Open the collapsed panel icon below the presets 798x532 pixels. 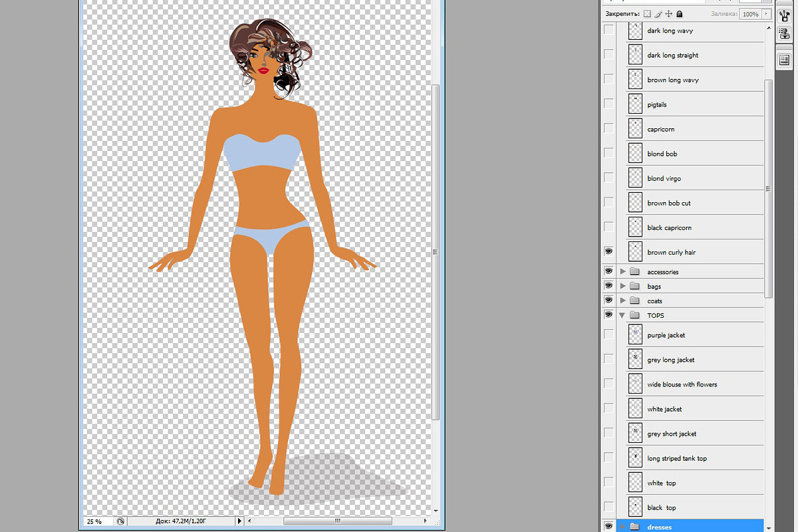click(x=783, y=61)
